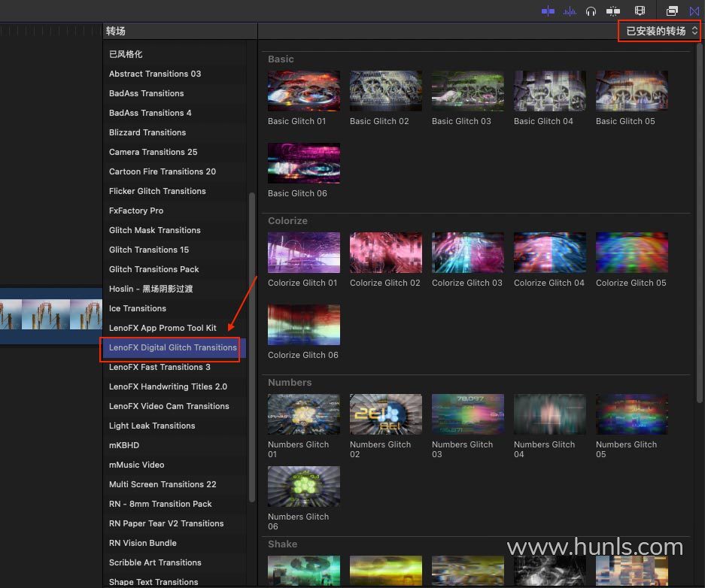Choose the Light Leak Transitions category
This screenshot has height=588, width=705.
[151, 426]
